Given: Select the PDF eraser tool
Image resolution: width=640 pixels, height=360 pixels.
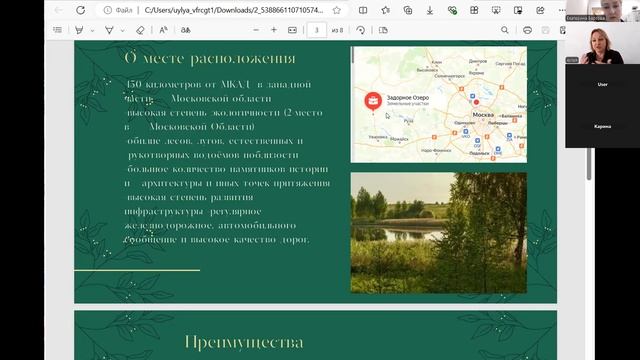Looking at the screenshot, I should tap(140, 30).
